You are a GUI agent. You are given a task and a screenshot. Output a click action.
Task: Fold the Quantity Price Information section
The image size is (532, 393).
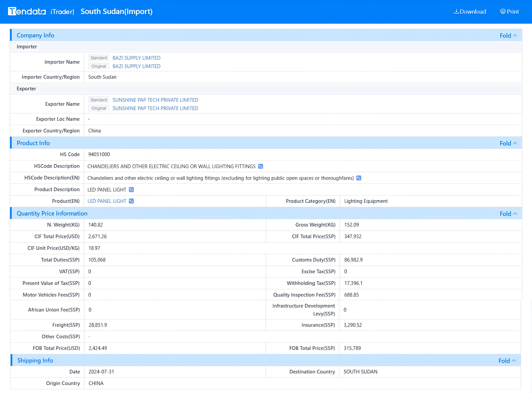coord(508,214)
